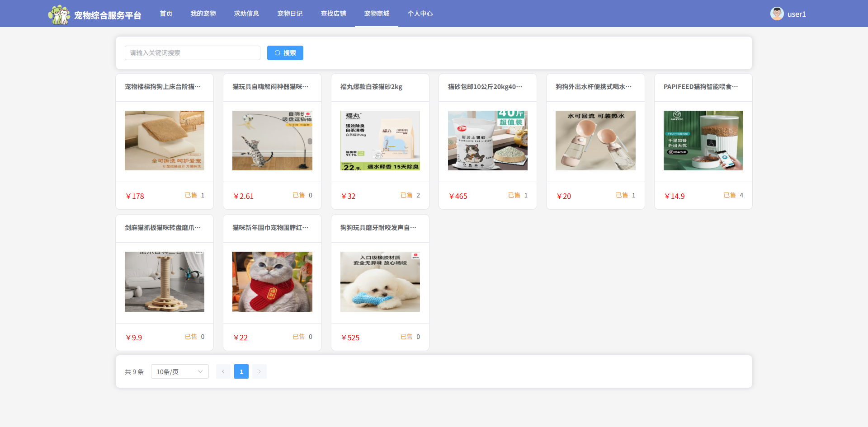The width and height of the screenshot is (868, 427).
Task: Click the 猫砂包邮10公斤20kg40 title
Action: 485,87
